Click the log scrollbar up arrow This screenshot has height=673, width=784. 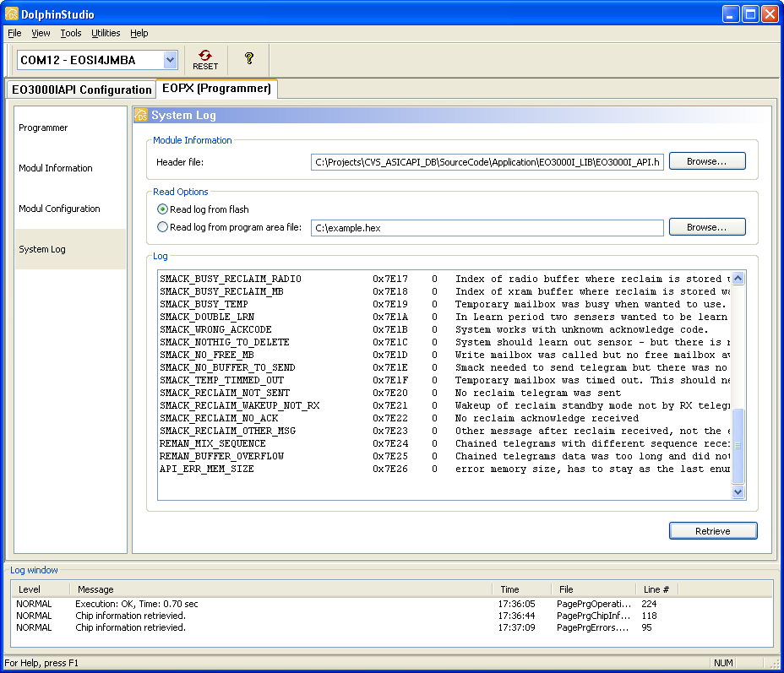pyautogui.click(x=738, y=279)
